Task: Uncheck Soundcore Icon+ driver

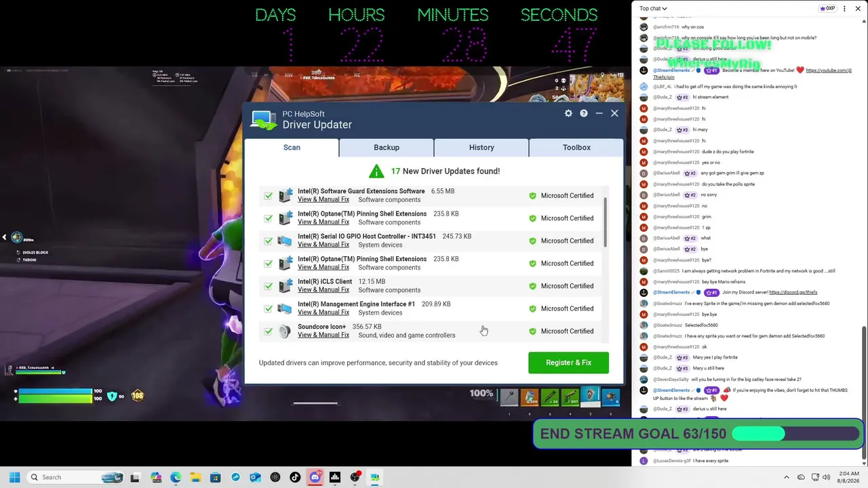Action: [x=269, y=331]
